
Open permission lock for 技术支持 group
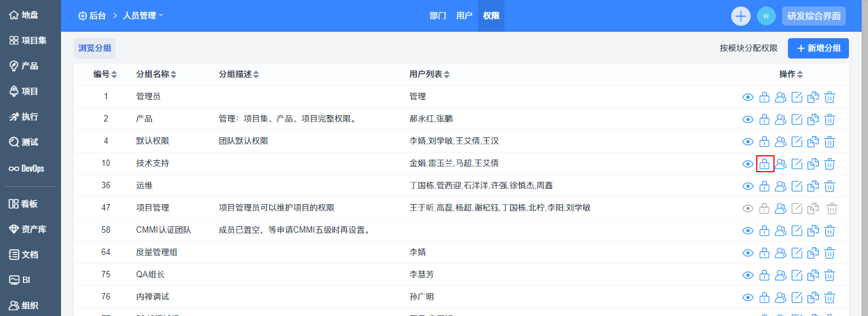(764, 164)
